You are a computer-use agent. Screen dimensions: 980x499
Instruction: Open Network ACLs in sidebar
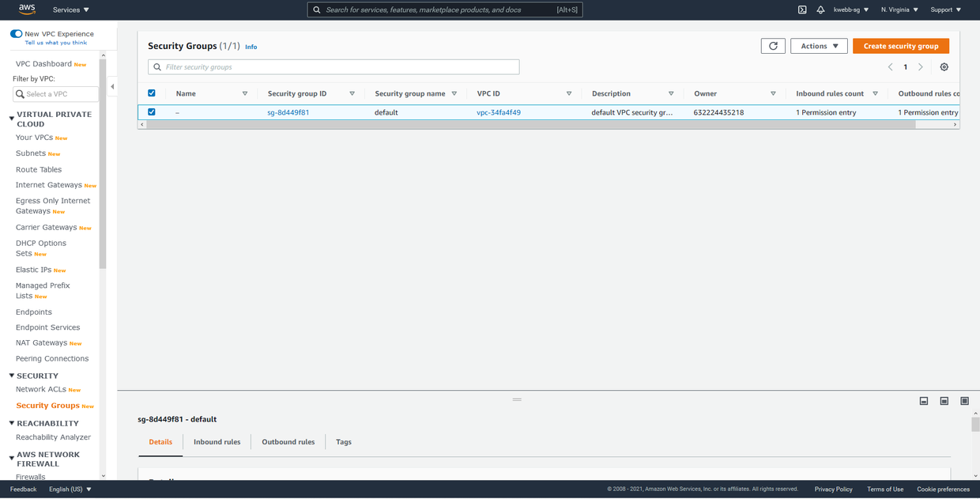(x=41, y=389)
